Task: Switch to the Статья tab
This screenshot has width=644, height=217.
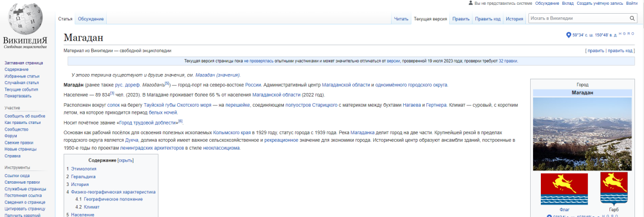Action: (x=66, y=19)
